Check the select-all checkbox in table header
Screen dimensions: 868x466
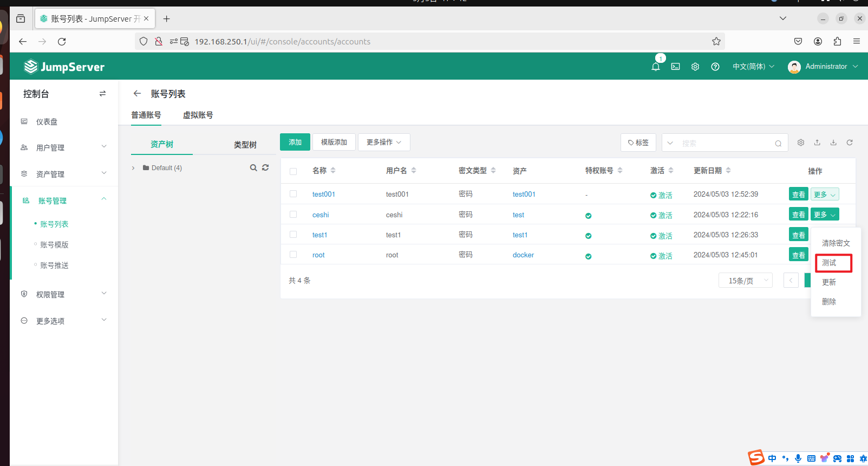pos(293,171)
